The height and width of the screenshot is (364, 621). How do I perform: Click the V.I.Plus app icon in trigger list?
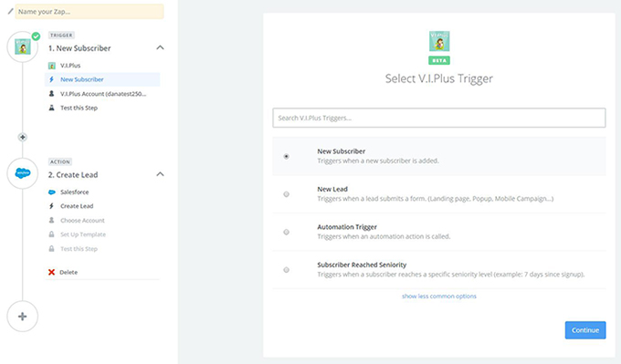[51, 66]
